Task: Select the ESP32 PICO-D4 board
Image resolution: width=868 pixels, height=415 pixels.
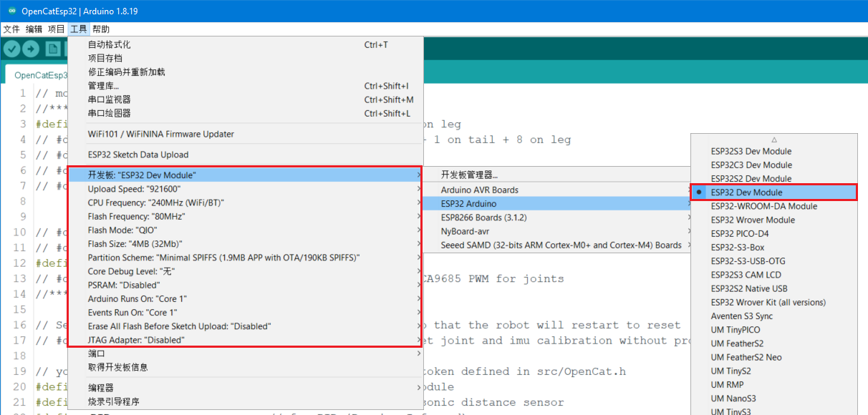Action: (774, 233)
